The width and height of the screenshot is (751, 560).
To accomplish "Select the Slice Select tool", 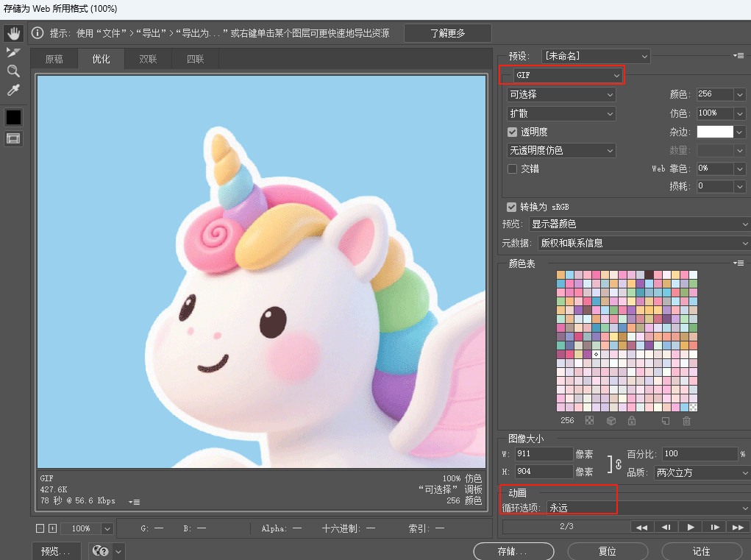I will click(x=13, y=52).
